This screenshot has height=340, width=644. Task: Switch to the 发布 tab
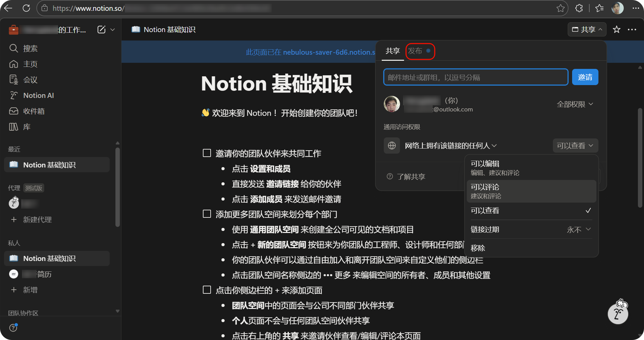coord(420,51)
